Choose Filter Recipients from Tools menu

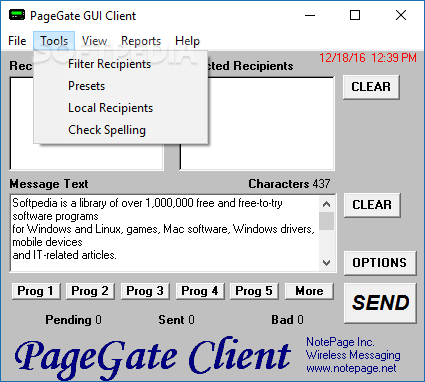pos(121,64)
